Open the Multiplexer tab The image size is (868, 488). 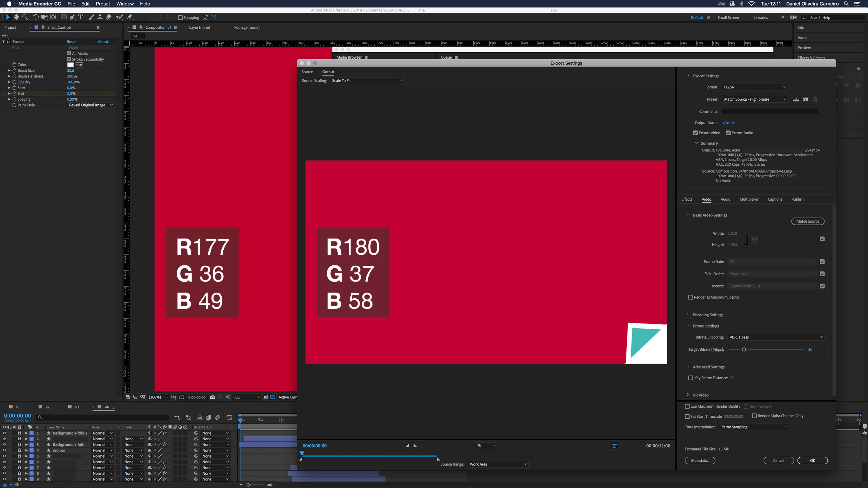(x=749, y=199)
